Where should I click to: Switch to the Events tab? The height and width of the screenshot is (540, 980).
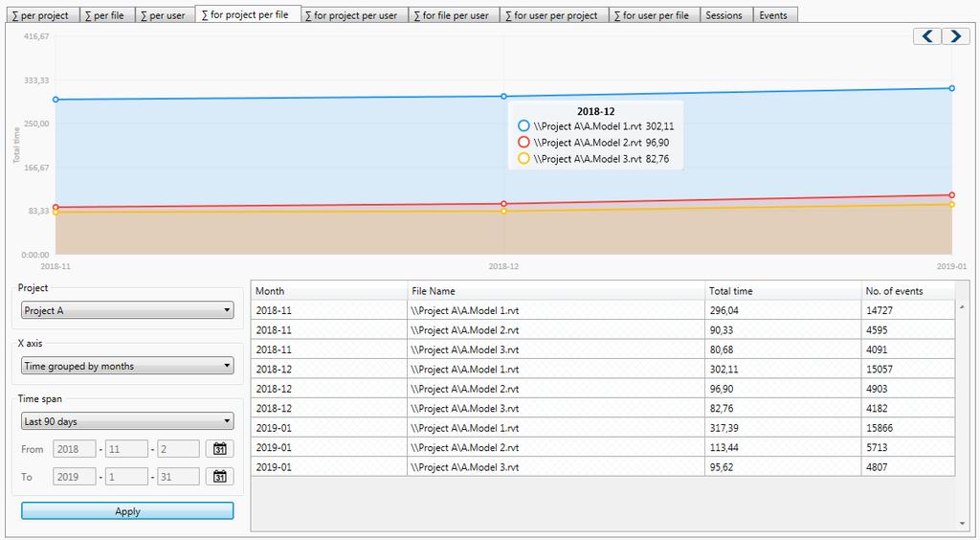point(775,15)
